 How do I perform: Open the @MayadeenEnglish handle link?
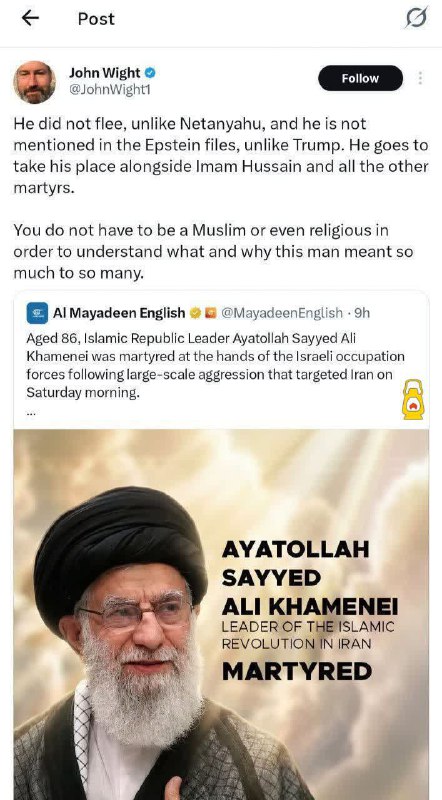(282, 313)
